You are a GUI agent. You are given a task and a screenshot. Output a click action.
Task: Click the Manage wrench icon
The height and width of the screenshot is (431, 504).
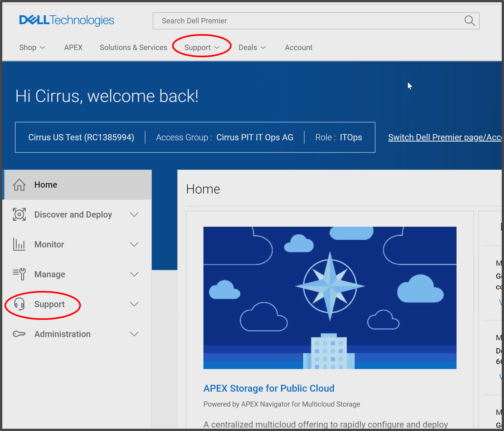19,274
